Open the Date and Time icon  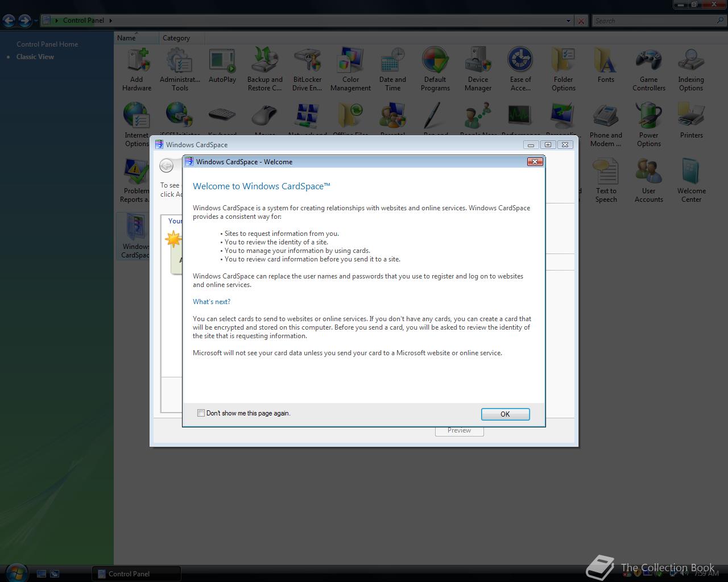tap(392, 69)
